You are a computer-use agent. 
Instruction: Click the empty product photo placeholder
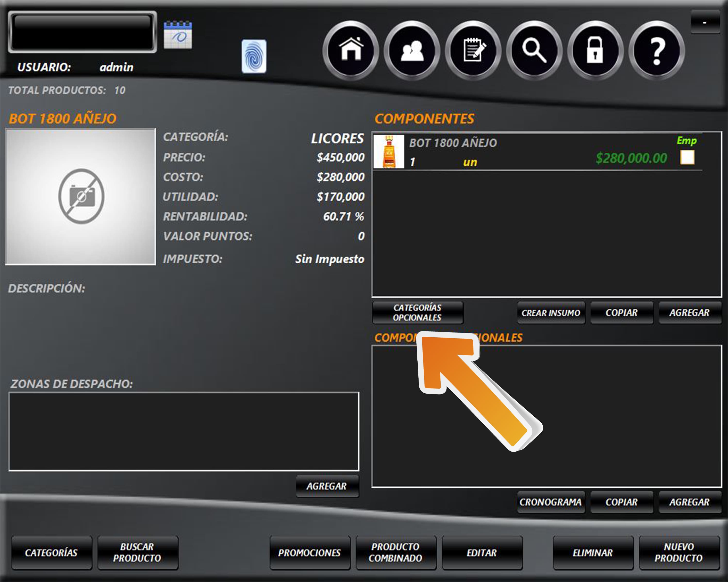coord(81,196)
